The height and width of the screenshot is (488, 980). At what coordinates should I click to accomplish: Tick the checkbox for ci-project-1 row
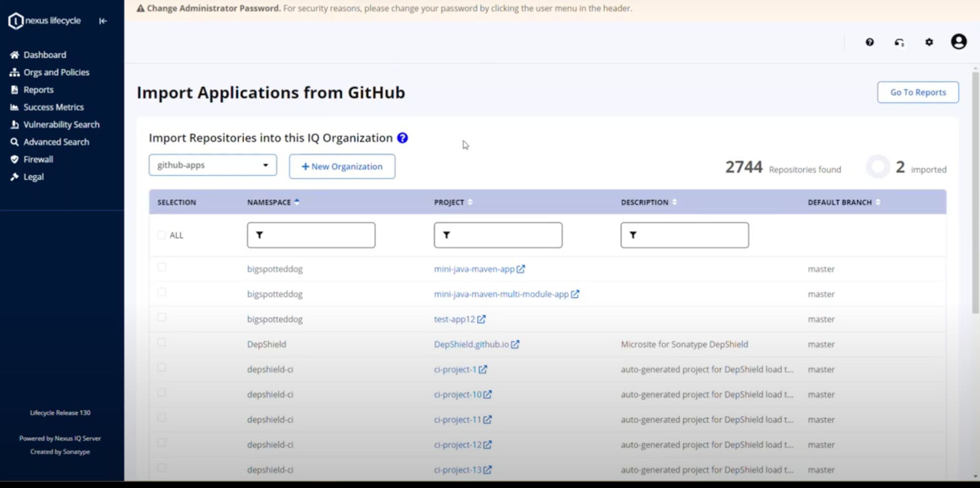tap(162, 368)
